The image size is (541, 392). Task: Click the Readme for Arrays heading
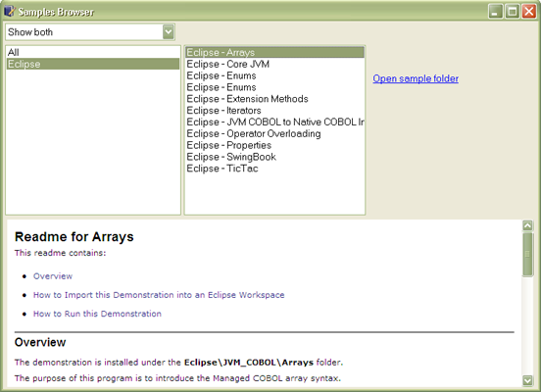[74, 237]
